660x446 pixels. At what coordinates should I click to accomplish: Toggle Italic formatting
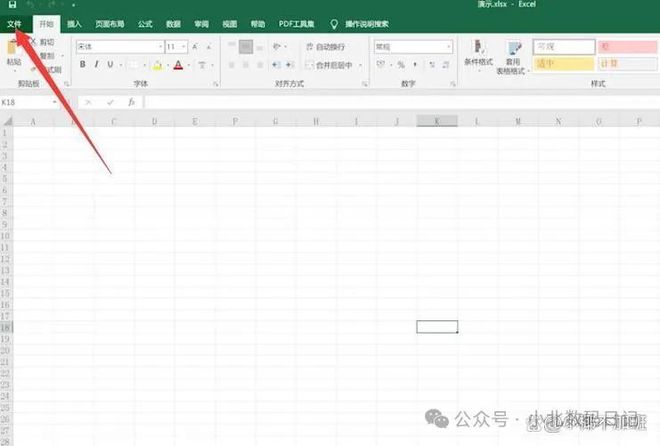(x=96, y=64)
